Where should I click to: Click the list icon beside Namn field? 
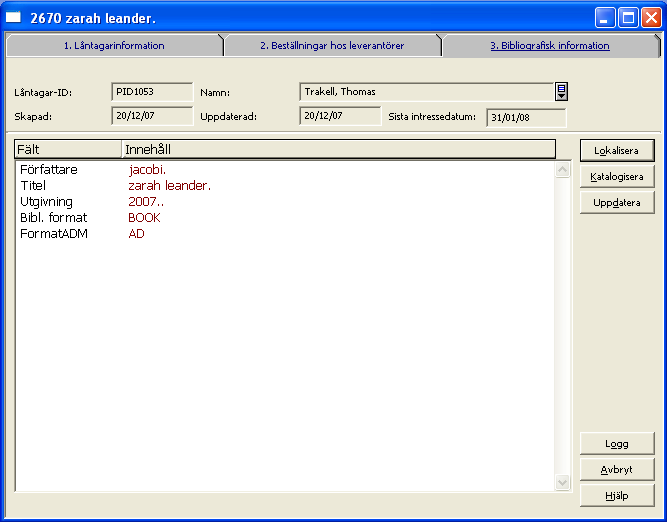pyautogui.click(x=562, y=91)
